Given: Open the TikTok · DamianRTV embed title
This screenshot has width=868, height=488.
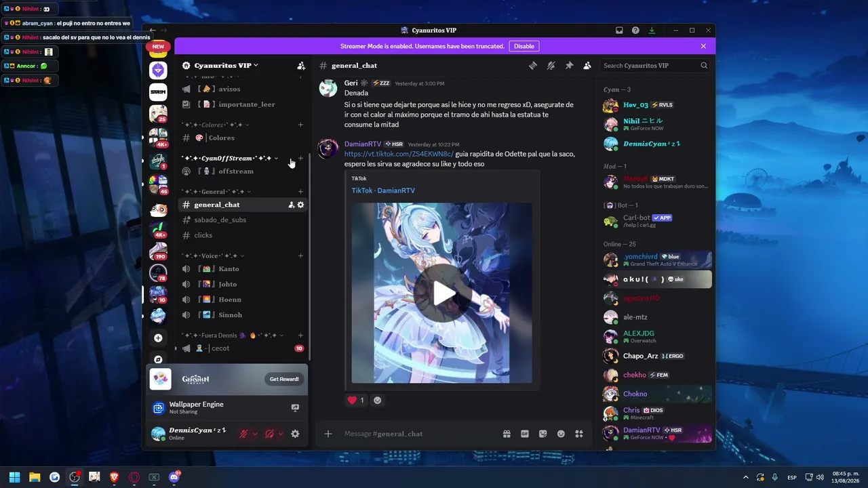Looking at the screenshot, I should 383,190.
